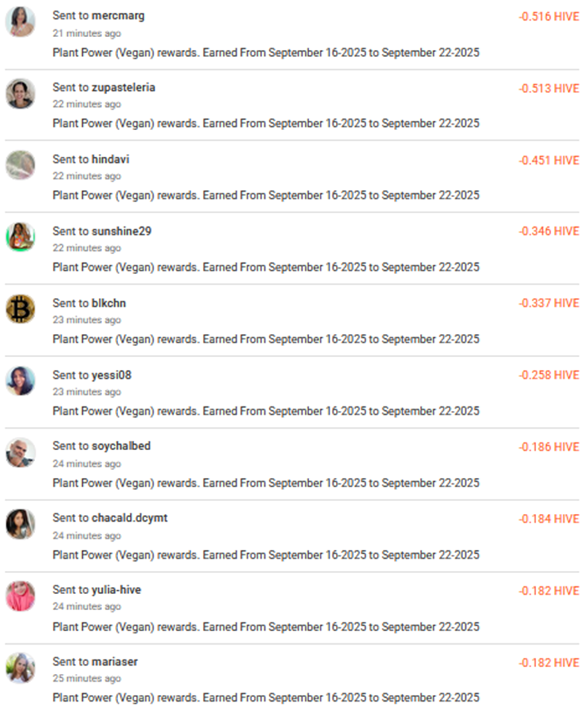Go to sunshine29's profile name
This screenshot has height=709, width=588.
point(121,231)
